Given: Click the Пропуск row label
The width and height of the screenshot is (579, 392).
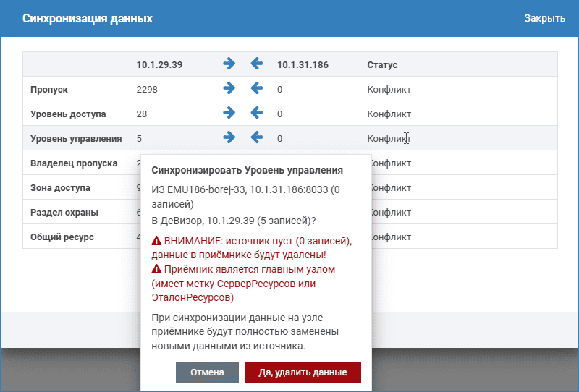Looking at the screenshot, I should (49, 90).
